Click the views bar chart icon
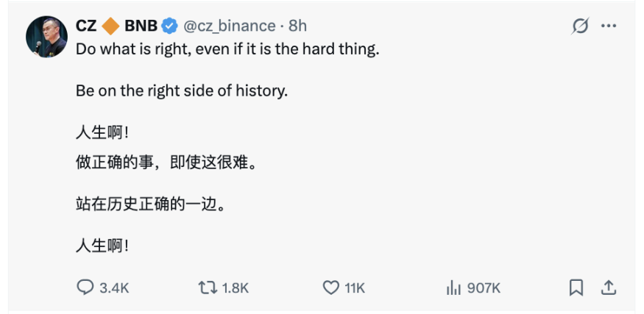644x314 pixels. (453, 288)
